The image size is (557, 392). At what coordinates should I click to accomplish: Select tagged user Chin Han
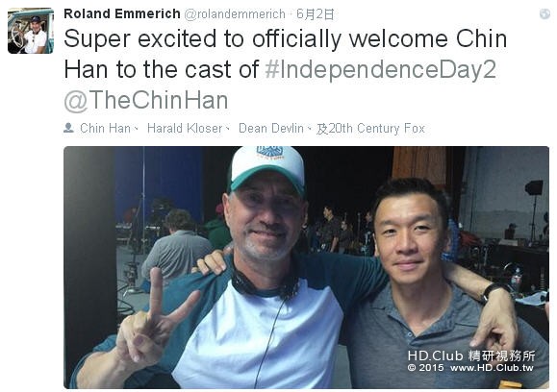pyautogui.click(x=105, y=128)
